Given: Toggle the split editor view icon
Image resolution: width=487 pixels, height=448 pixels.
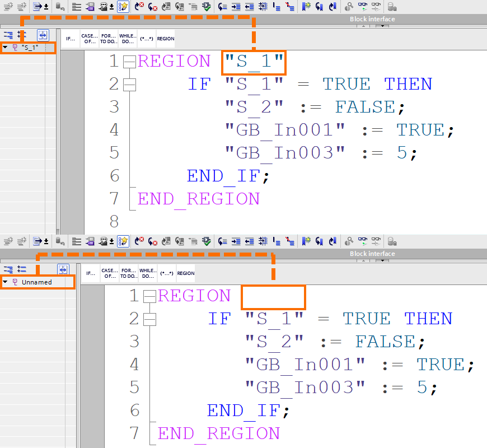Looking at the screenshot, I should point(43,35).
